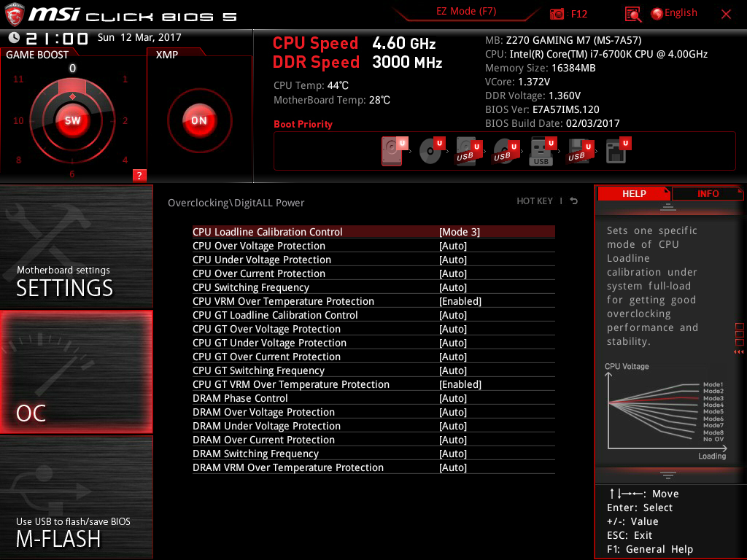Select CPU GT Over Current Protection row
Viewport: 747px width, 560px height.
pyautogui.click(x=373, y=356)
